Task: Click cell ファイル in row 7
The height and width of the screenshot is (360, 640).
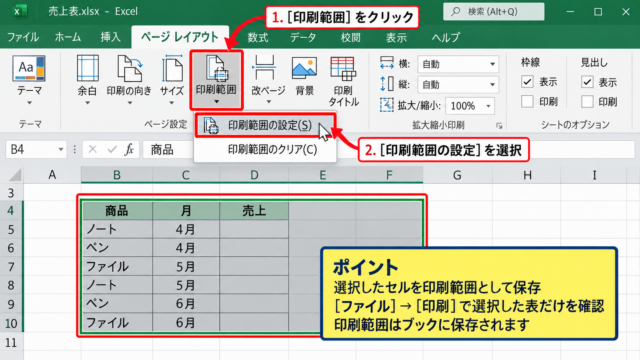Action: (117, 267)
